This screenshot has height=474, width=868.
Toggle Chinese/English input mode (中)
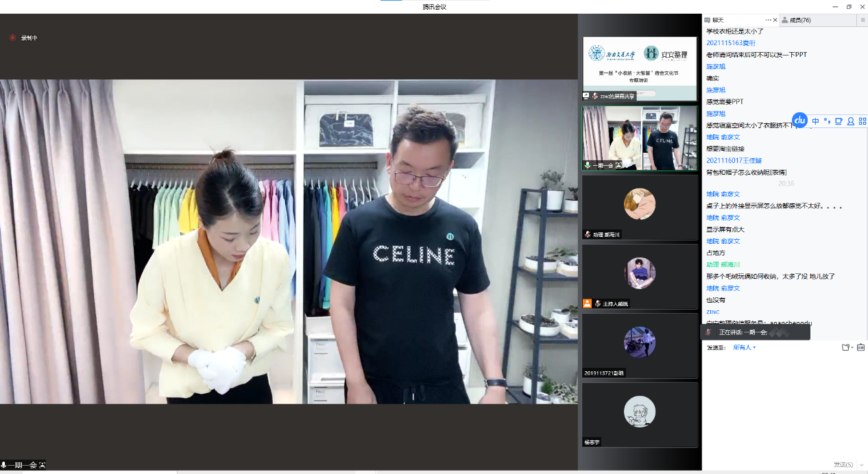point(816,121)
